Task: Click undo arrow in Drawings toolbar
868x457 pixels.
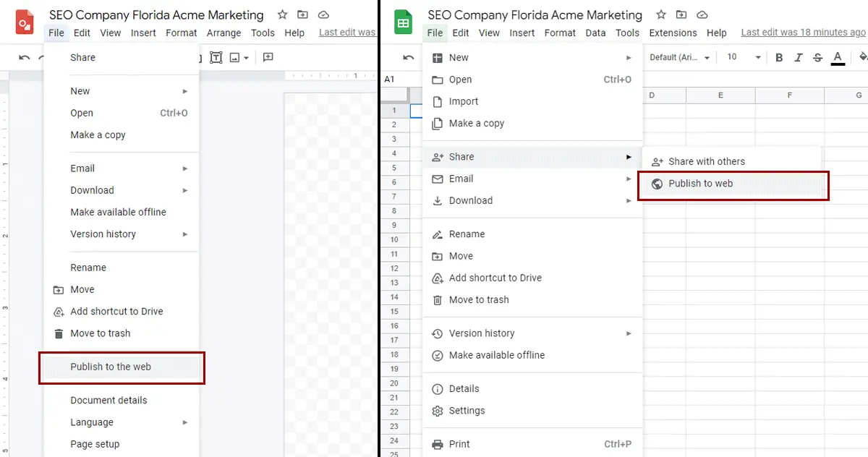Action: pyautogui.click(x=25, y=58)
